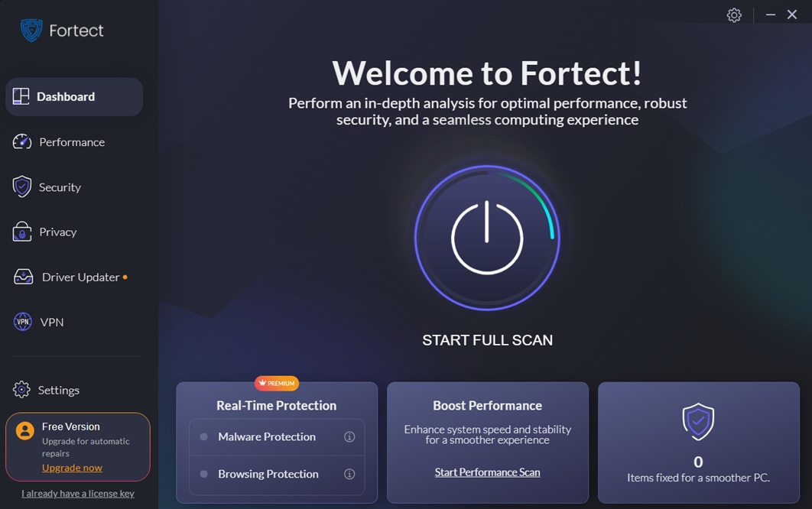The height and width of the screenshot is (509, 812).
Task: Click the Security shield icon
Action: pos(21,187)
